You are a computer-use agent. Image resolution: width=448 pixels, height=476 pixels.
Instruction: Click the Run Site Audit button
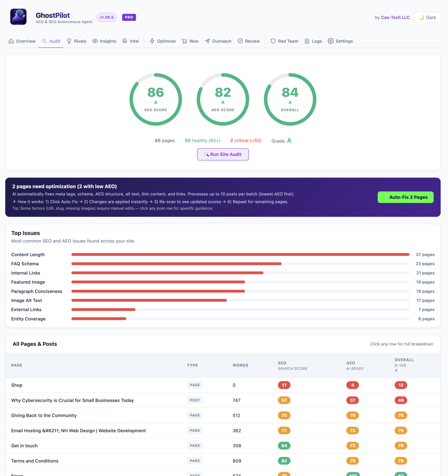pyautogui.click(x=223, y=154)
